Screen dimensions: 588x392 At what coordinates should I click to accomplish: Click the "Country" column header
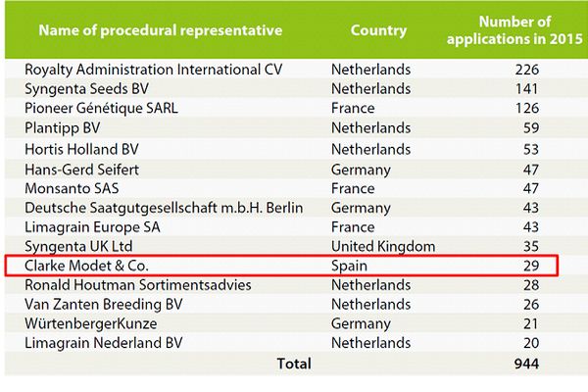tap(378, 30)
